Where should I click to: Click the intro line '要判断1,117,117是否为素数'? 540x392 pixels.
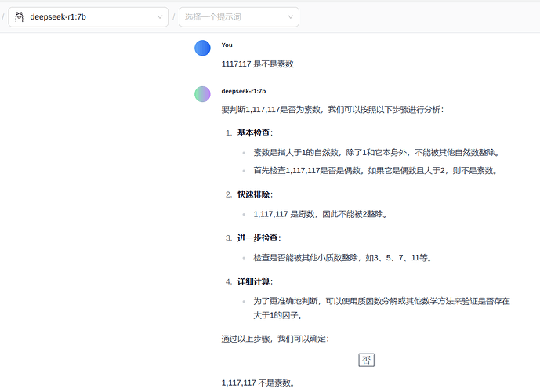coord(332,110)
